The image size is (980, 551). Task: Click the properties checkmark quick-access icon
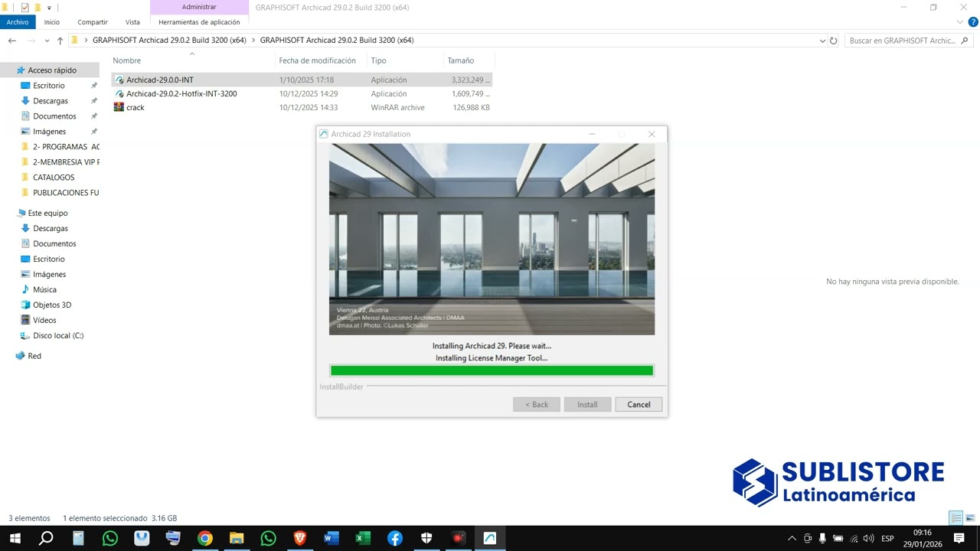(24, 8)
